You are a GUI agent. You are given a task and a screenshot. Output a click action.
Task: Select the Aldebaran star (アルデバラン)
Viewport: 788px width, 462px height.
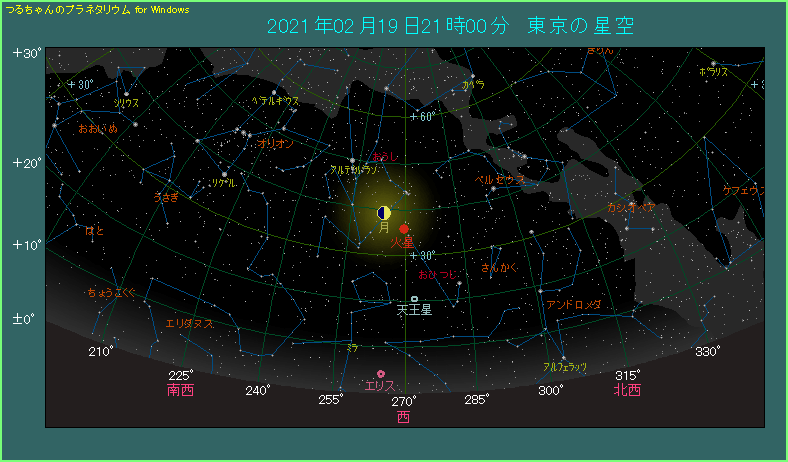[352, 161]
